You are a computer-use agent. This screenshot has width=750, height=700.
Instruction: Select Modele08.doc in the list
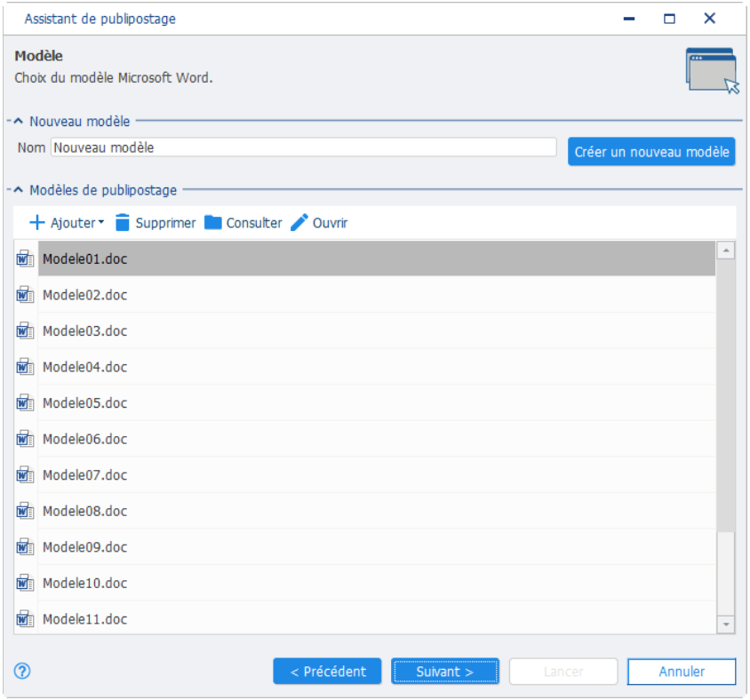377,511
